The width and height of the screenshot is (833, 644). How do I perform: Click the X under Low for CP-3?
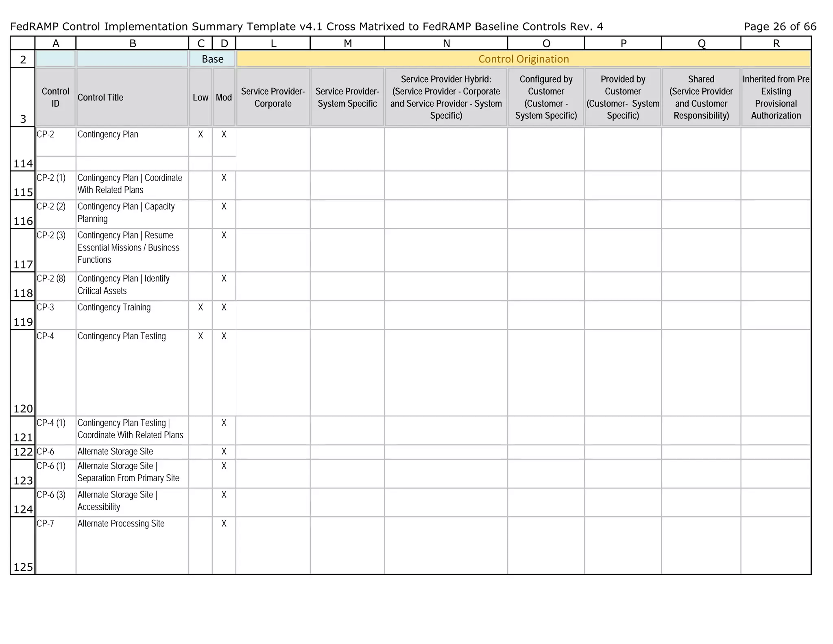(201, 308)
